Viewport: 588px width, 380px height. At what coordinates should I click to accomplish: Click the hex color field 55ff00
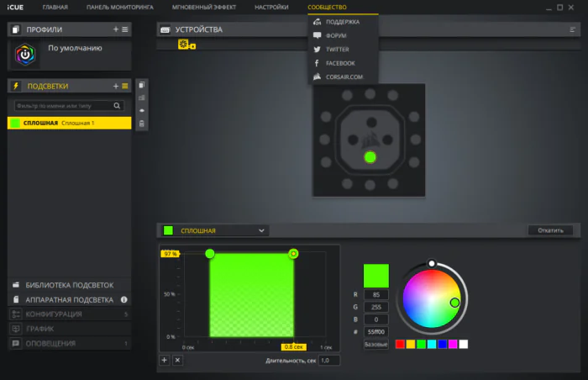tap(375, 331)
